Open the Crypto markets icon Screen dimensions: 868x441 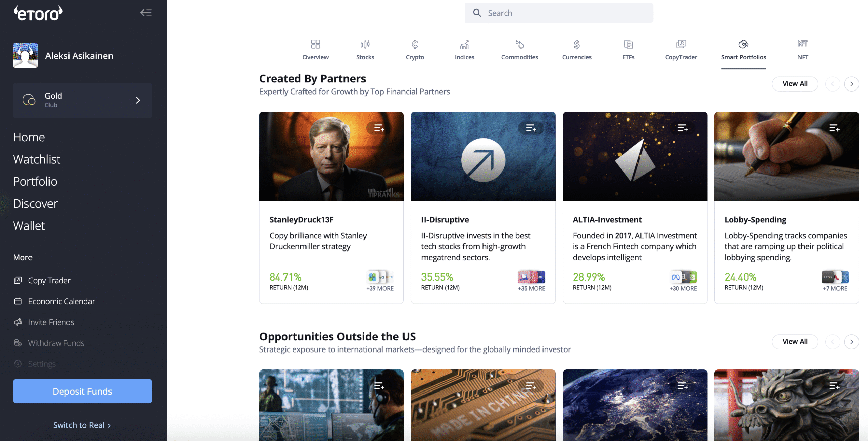coord(415,44)
